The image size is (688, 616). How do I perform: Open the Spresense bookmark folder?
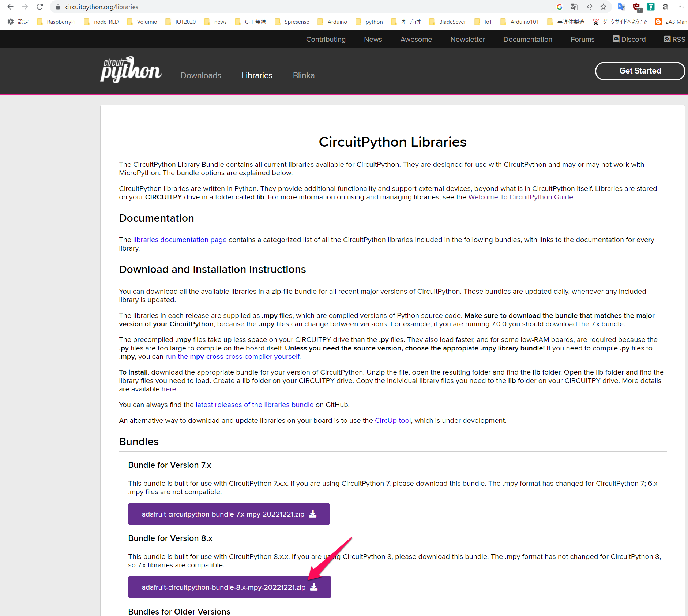pos(292,22)
